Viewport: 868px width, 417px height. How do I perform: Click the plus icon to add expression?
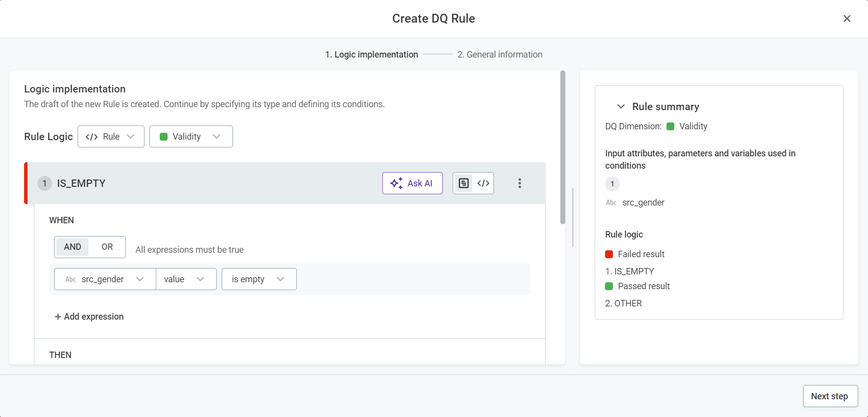58,317
